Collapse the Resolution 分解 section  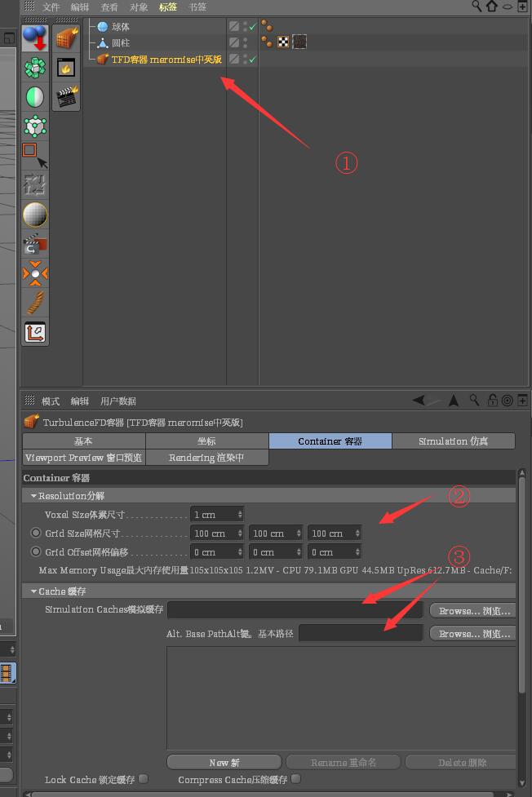tap(34, 496)
